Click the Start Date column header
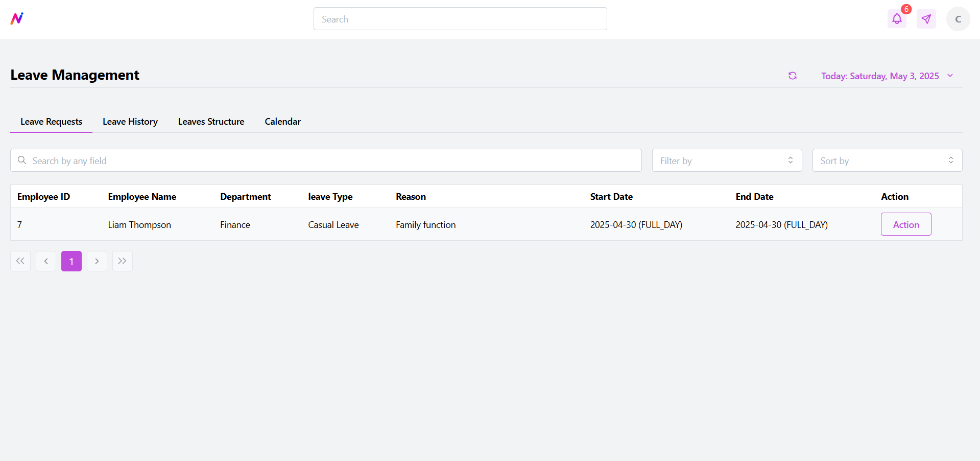 tap(611, 197)
